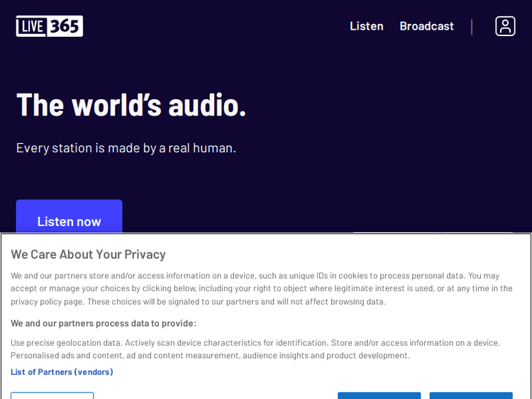Open List of Partners (vendors) link
The width and height of the screenshot is (532, 399).
pyautogui.click(x=62, y=371)
